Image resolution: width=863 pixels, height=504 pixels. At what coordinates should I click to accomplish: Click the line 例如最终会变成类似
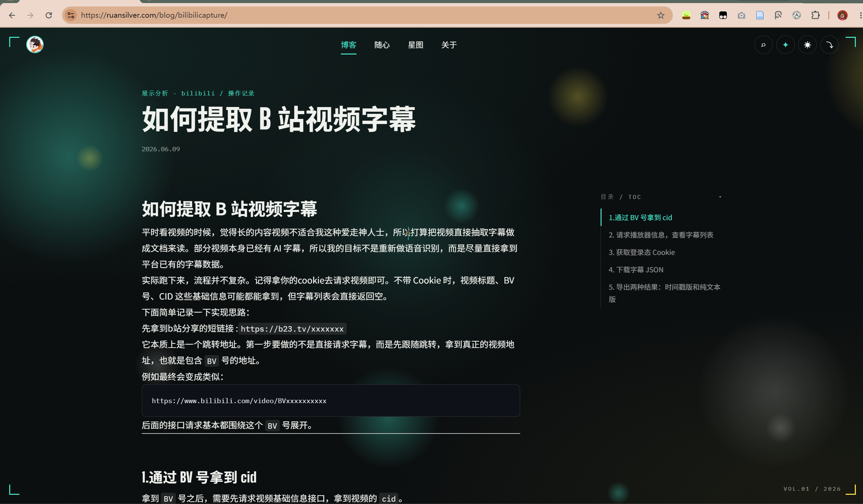click(183, 377)
